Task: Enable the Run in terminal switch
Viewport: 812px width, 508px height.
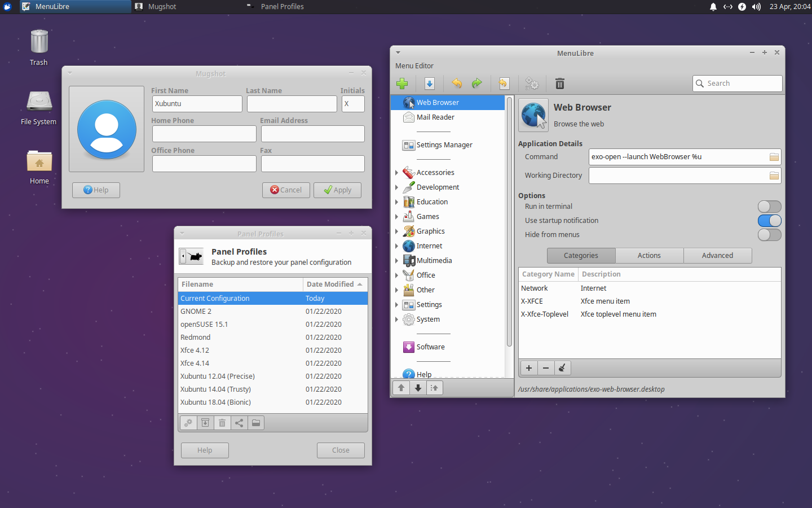Action: (769, 207)
